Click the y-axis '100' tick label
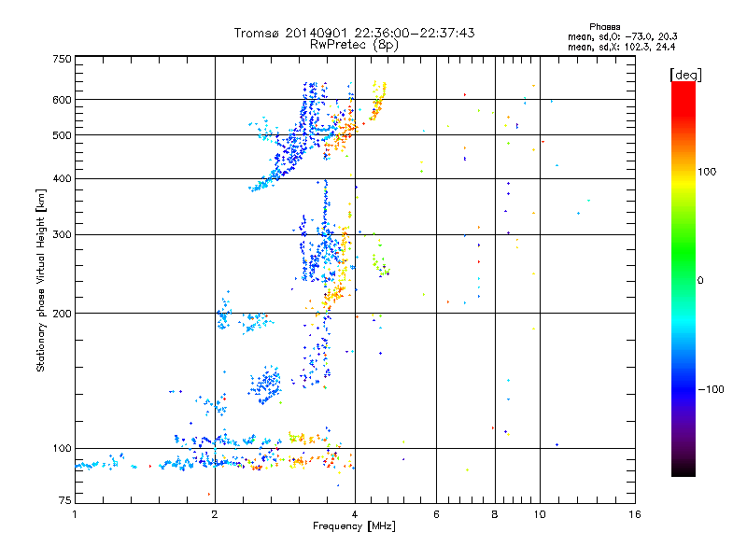 (62, 449)
